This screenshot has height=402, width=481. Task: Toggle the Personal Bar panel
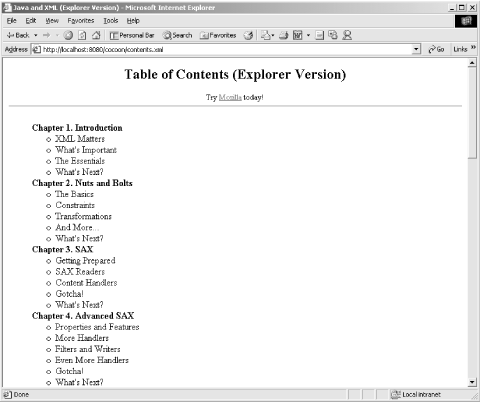[x=132, y=35]
